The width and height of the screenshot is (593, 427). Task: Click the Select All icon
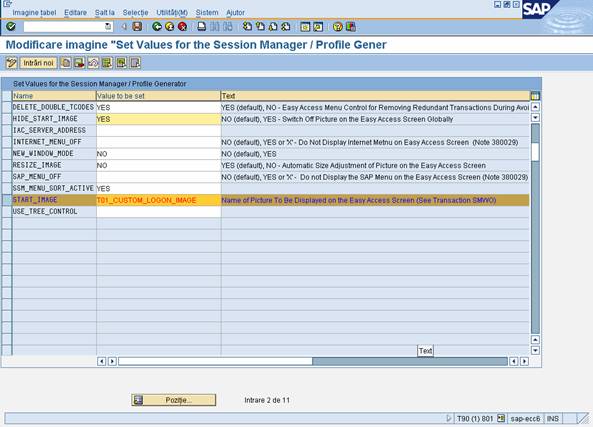107,63
